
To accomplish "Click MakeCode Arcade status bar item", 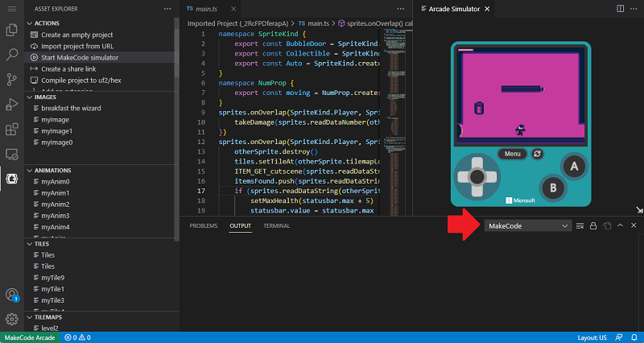I will point(30,337).
